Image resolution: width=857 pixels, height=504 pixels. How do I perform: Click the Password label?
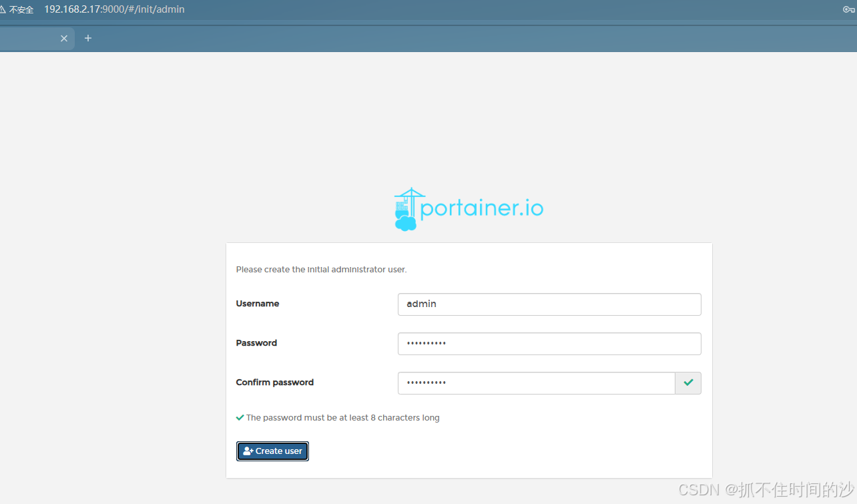click(x=256, y=343)
